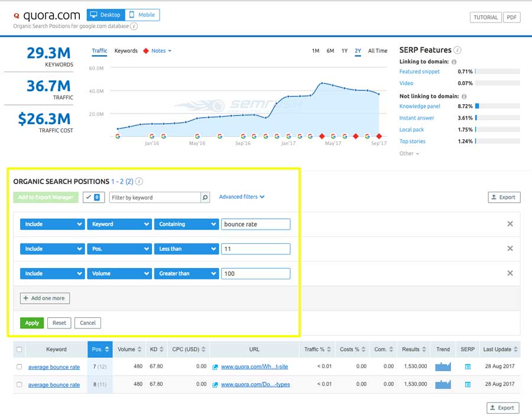Click Add one more filter
Image resolution: width=532 pixels, height=419 pixels.
click(x=45, y=298)
